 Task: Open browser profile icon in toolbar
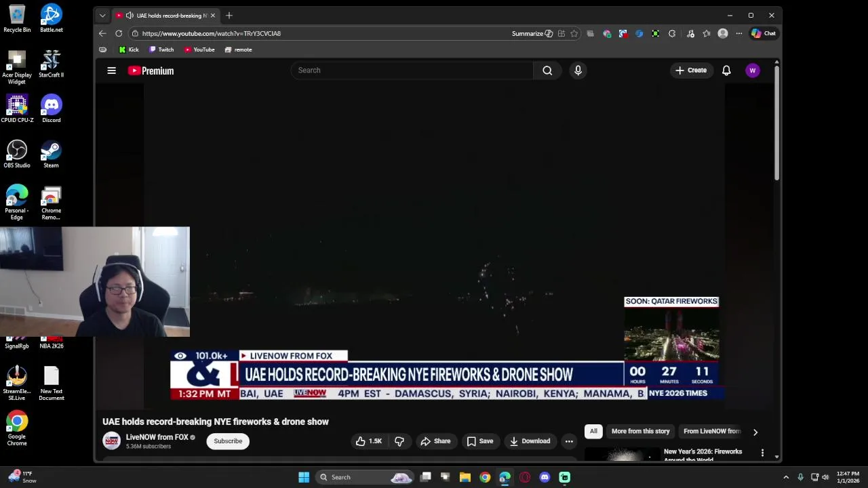[723, 33]
